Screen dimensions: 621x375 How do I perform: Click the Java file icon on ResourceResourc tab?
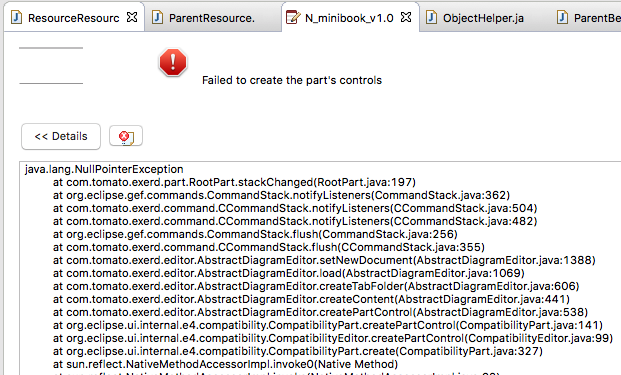pos(17,18)
